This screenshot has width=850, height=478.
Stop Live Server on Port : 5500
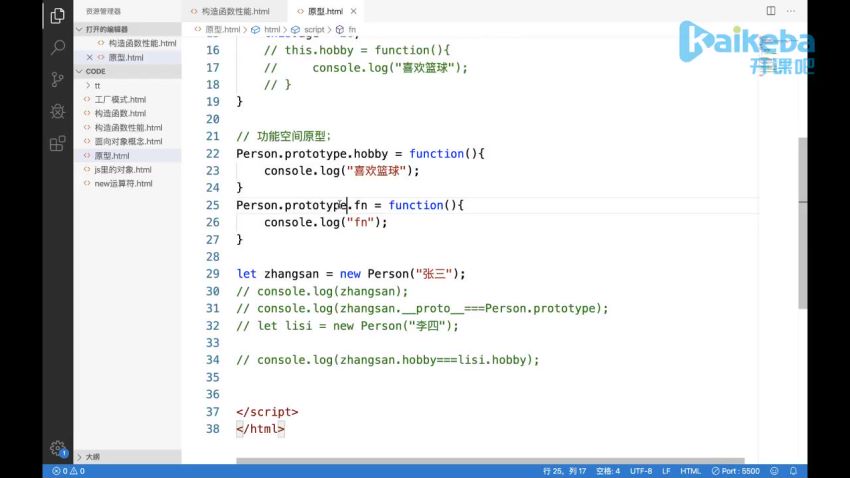coord(736,471)
